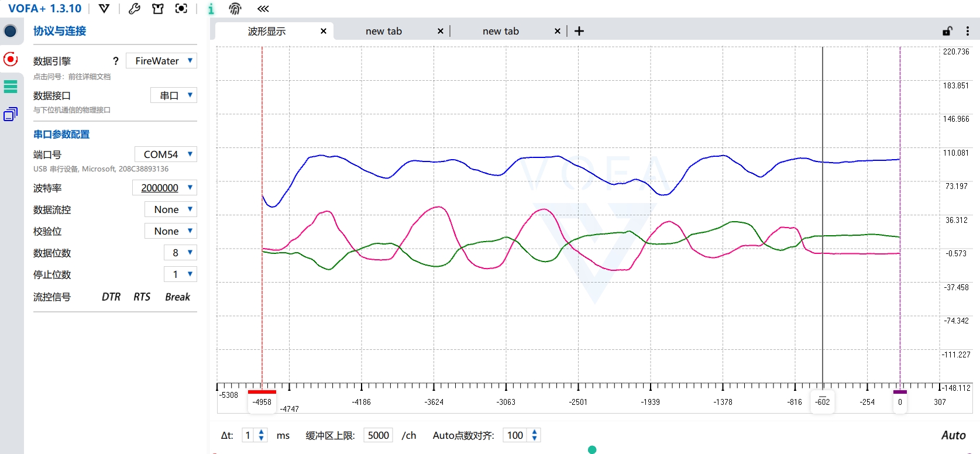Click the Break signal button
The image size is (980, 454).
point(177,297)
